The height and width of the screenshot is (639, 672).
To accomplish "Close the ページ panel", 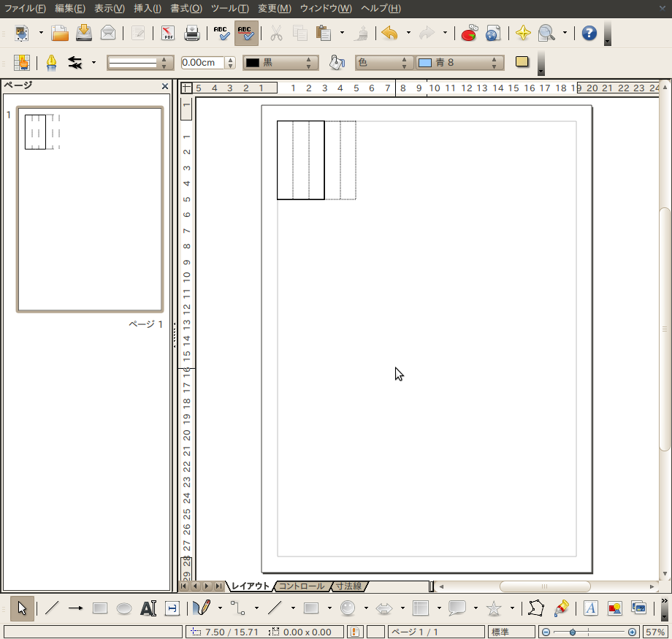I will [165, 86].
